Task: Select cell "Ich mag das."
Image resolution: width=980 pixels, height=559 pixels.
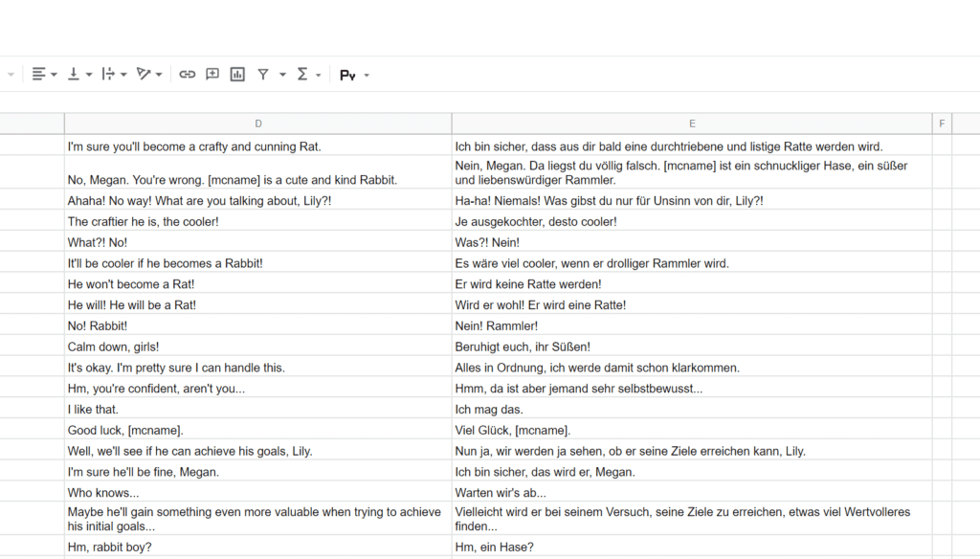Action: point(692,409)
